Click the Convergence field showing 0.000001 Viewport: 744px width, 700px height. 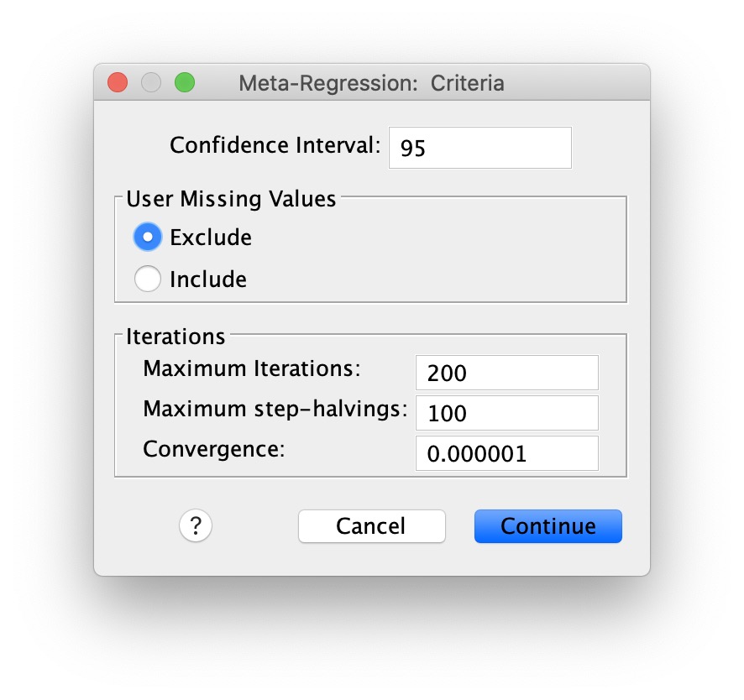point(506,453)
